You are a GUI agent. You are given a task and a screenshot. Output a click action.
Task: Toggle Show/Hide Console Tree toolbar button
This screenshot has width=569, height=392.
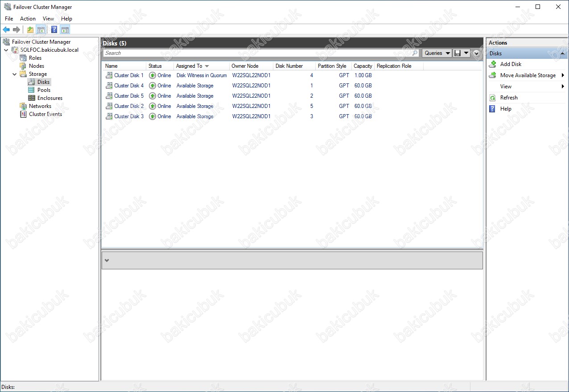pyautogui.click(x=41, y=30)
